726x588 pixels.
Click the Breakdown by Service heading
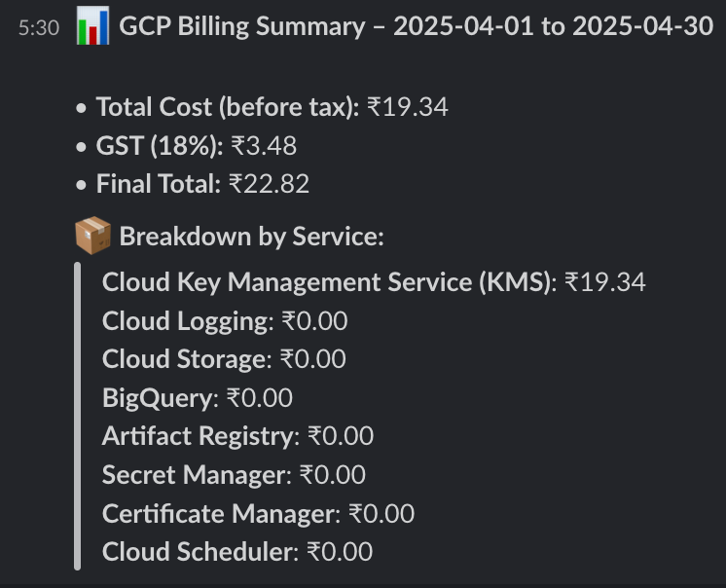coord(251,237)
